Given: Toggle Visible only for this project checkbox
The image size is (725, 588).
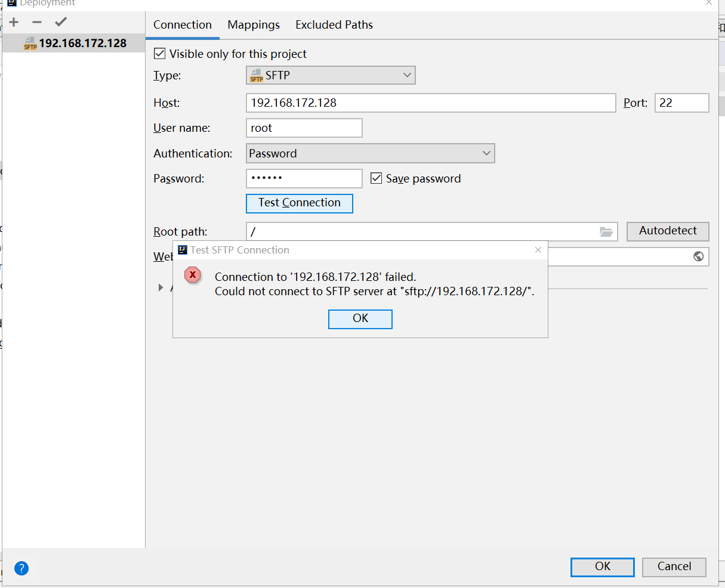Looking at the screenshot, I should (160, 54).
